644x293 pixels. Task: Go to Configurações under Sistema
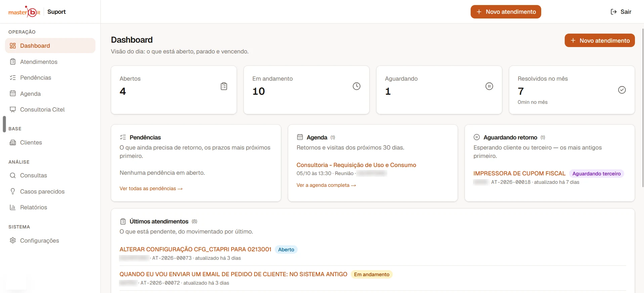50,241
